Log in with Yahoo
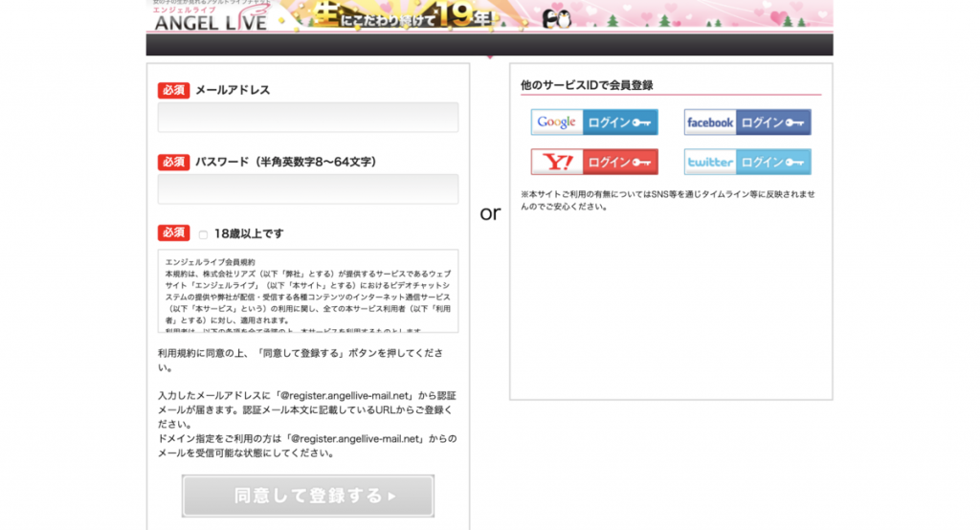This screenshot has width=980, height=530. pyautogui.click(x=594, y=162)
